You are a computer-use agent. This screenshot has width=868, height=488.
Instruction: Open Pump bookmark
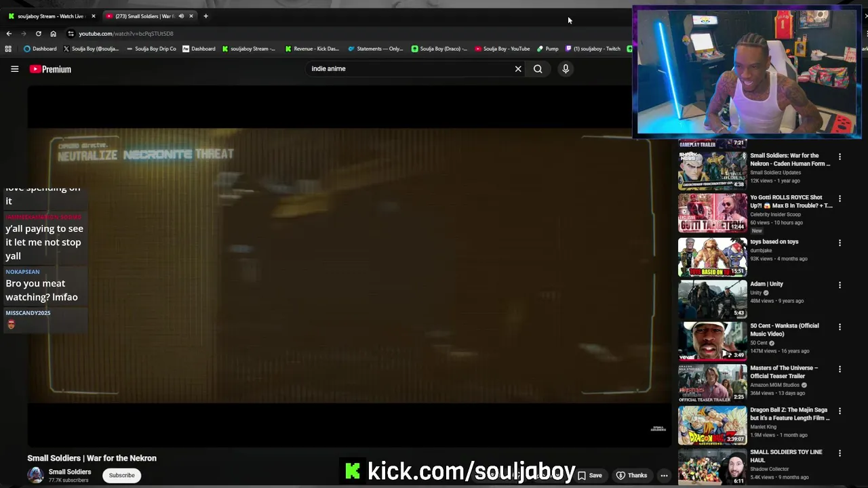548,49
